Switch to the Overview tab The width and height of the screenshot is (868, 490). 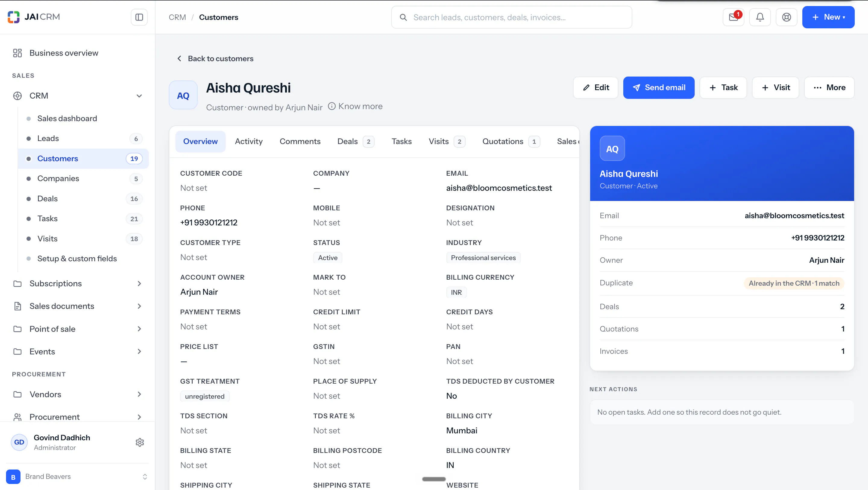click(200, 142)
